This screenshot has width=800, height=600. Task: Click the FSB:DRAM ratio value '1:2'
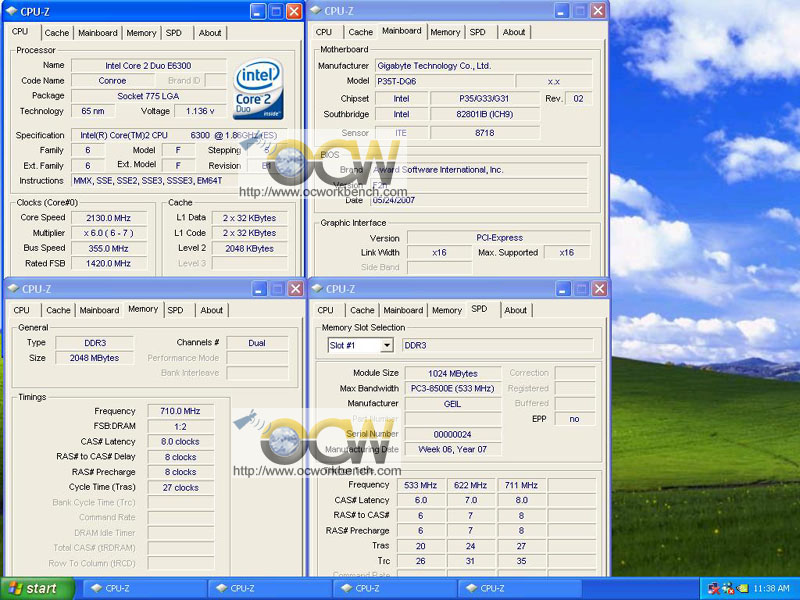(x=180, y=426)
